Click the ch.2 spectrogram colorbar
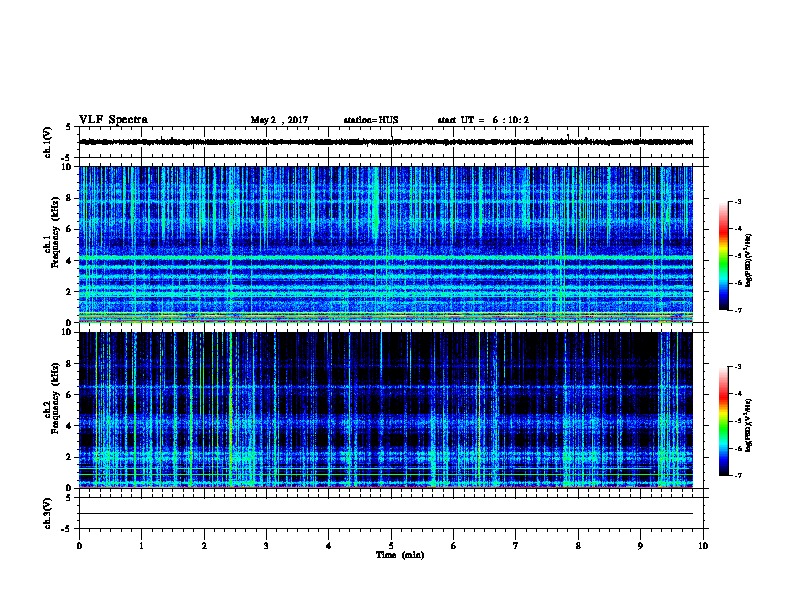This screenshot has width=792, height=612. coord(723,421)
